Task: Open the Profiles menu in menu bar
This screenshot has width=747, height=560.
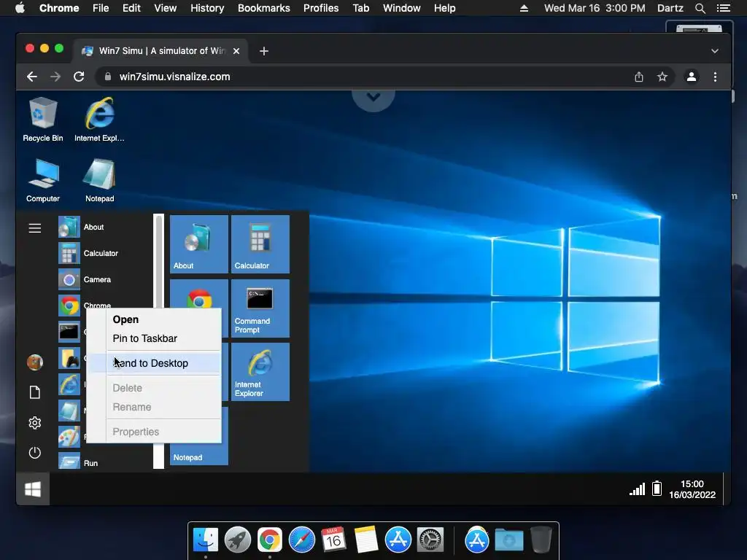Action: (321, 8)
